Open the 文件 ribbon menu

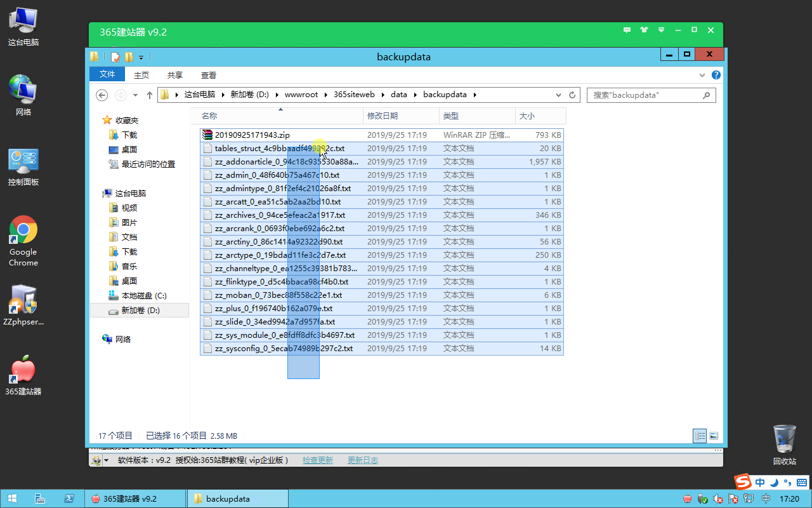[x=107, y=74]
